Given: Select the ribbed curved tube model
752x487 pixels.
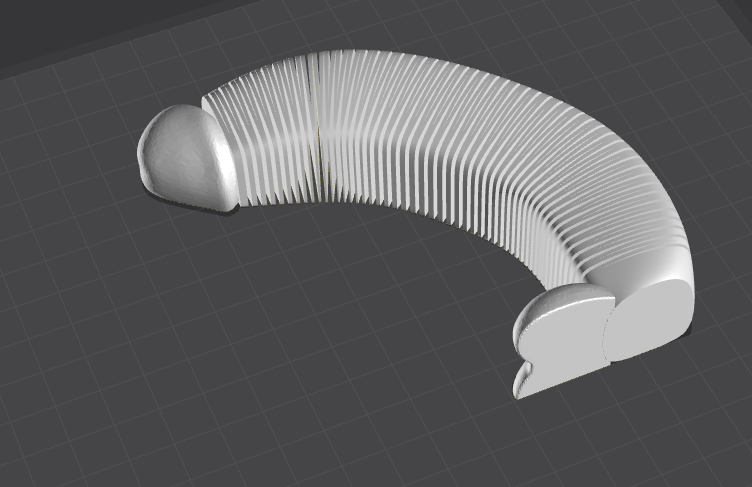Looking at the screenshot, I should tap(432, 139).
